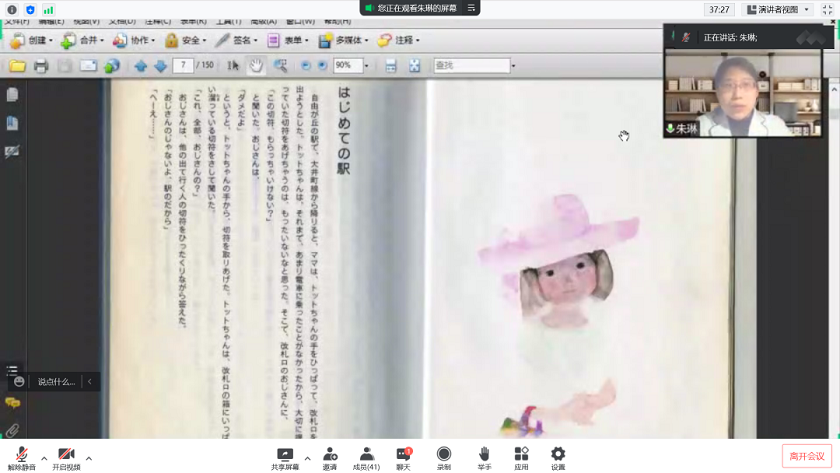The height and width of the screenshot is (473, 840).
Task: Enable scrolling page mode icon
Action: coord(391,66)
